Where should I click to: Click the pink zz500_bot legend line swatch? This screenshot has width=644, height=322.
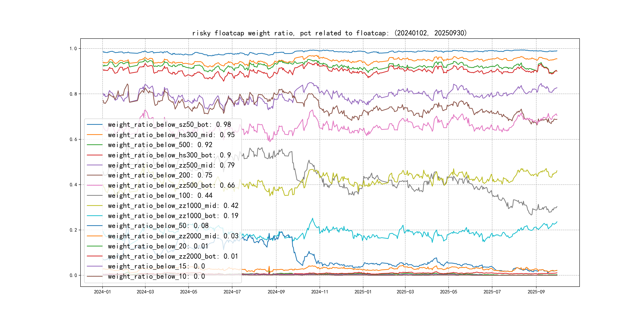95,185
